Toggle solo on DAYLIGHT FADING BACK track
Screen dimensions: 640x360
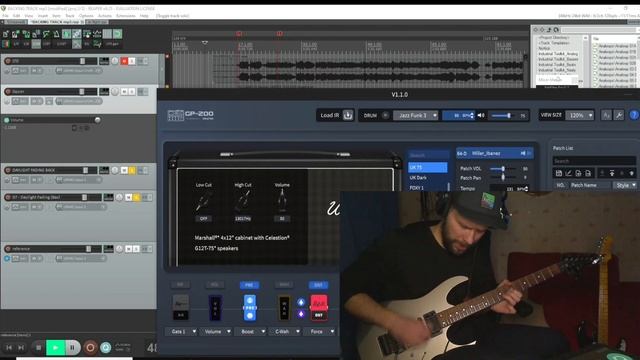[x=132, y=170]
